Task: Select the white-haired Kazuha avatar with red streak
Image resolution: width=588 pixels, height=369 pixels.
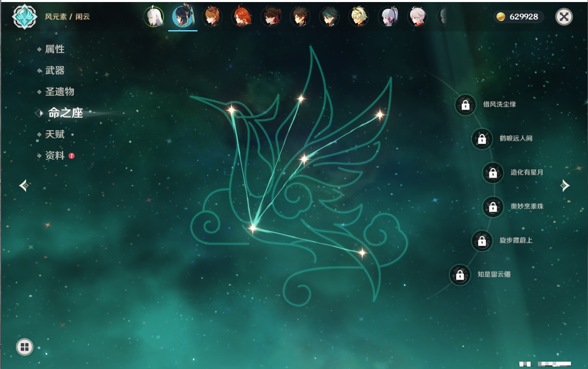Action: (x=417, y=17)
